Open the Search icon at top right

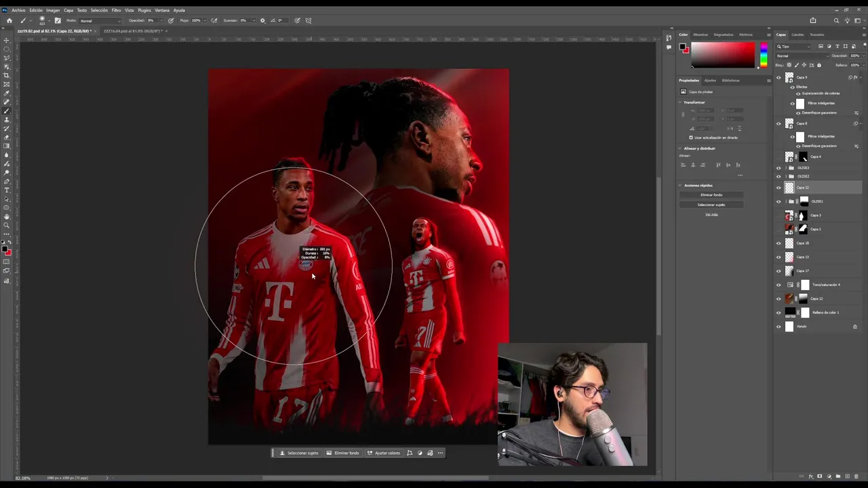coord(836,20)
